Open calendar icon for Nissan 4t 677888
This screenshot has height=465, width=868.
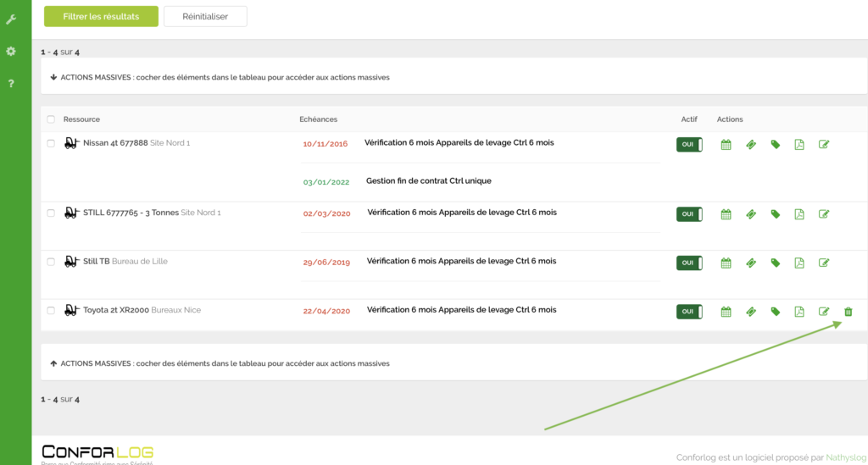pos(726,145)
